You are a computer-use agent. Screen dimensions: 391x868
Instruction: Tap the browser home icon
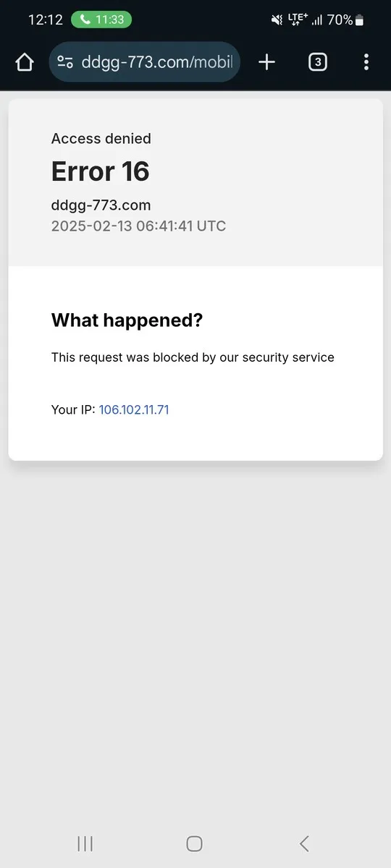pos(25,62)
